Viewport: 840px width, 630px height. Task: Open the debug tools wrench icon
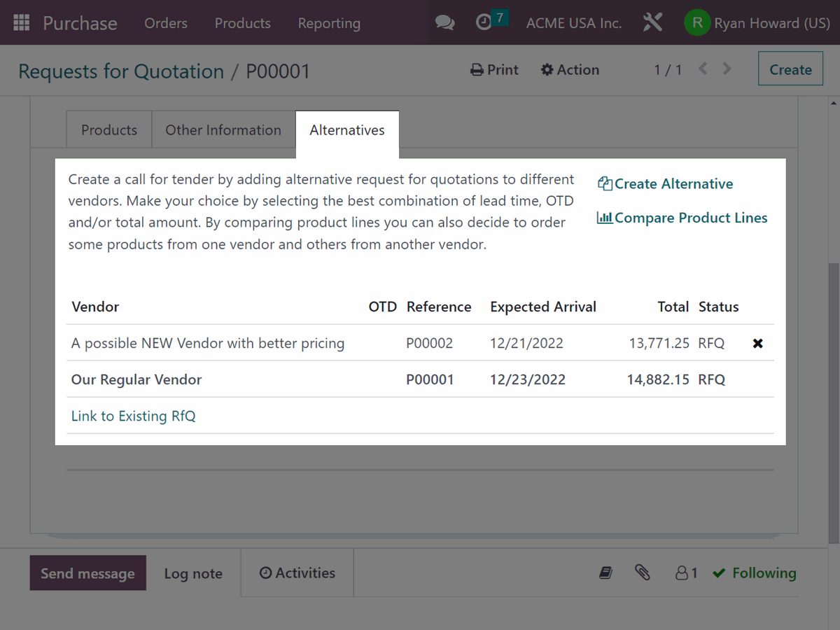pos(652,23)
